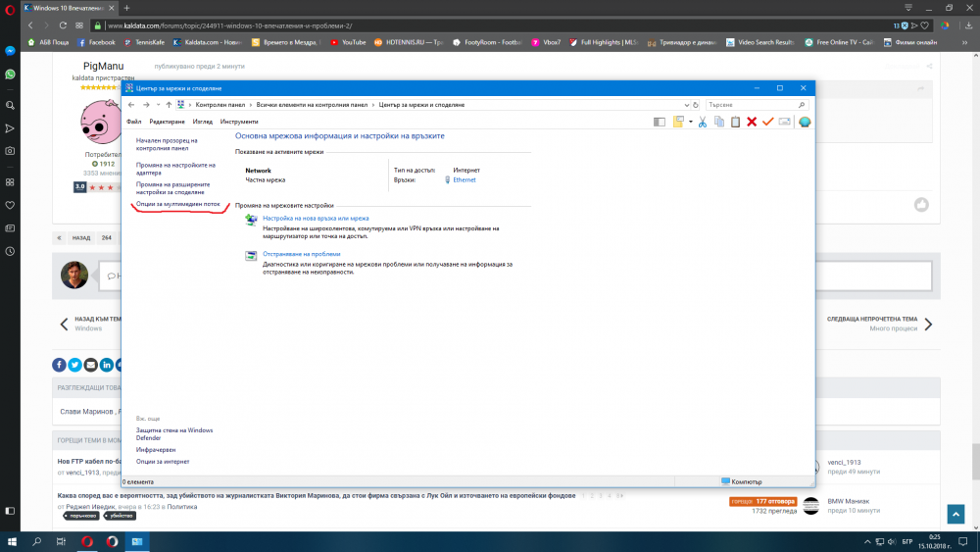This screenshot has height=552, width=980.
Task: Share the topic via email icon
Action: tap(90, 365)
